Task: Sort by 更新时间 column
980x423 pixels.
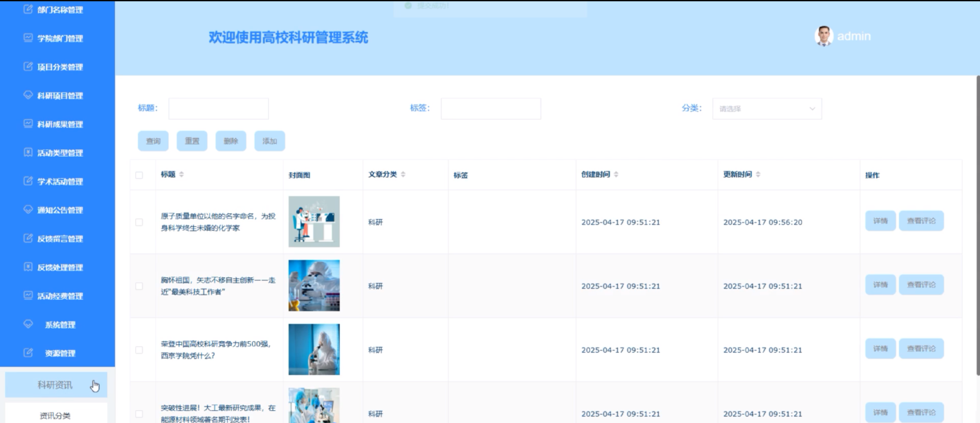Action: tap(758, 174)
